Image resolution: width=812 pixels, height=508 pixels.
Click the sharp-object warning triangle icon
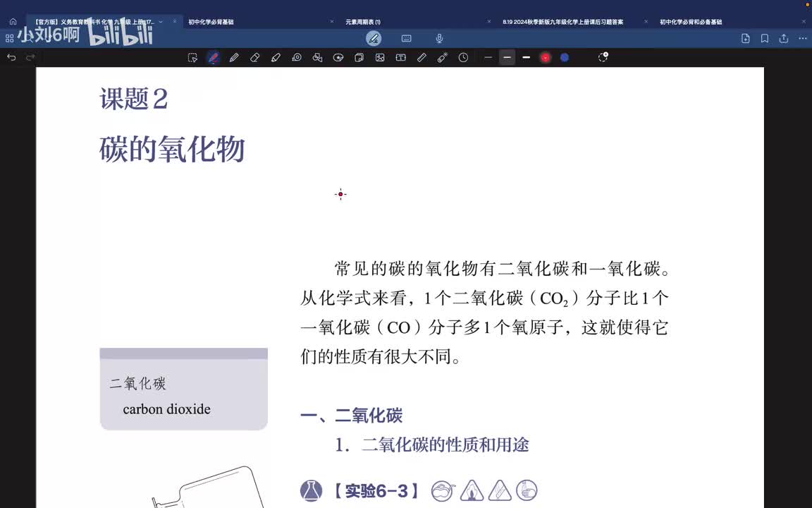click(500, 490)
